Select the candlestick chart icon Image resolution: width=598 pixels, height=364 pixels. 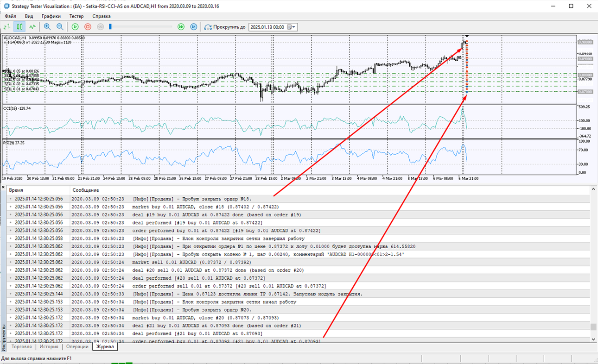pos(19,27)
